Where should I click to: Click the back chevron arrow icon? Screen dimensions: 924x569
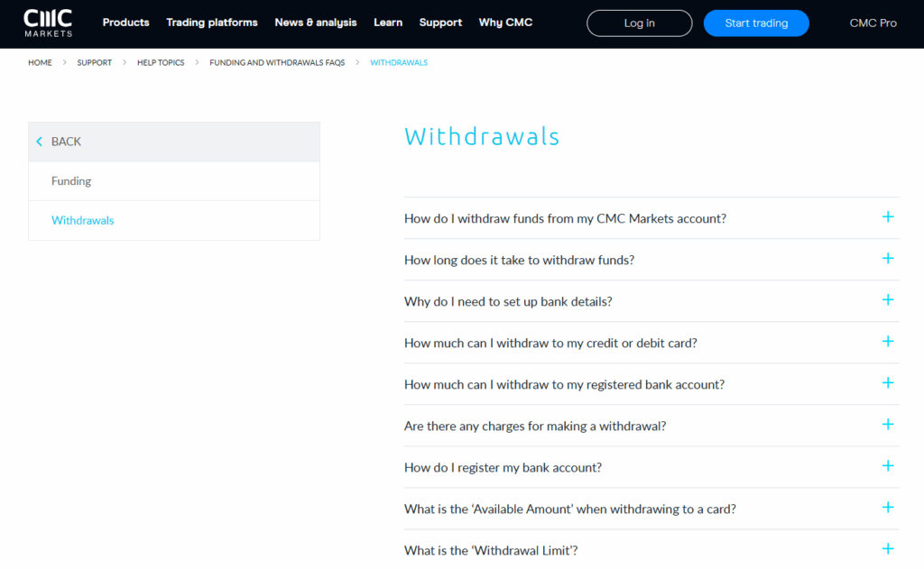click(x=39, y=142)
